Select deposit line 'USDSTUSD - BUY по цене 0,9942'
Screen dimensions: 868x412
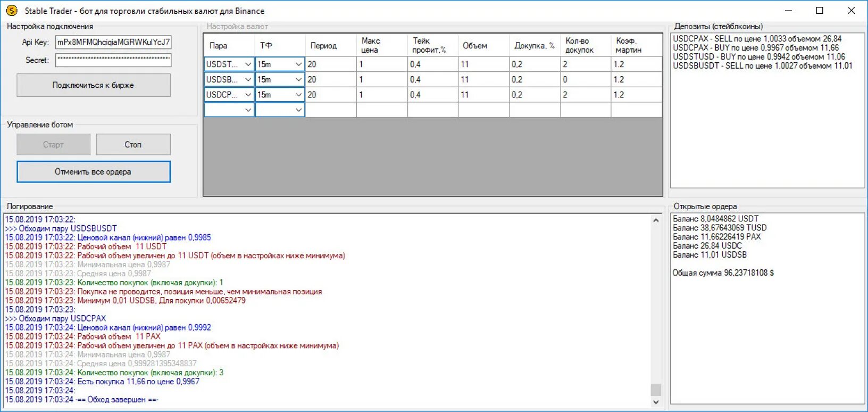pyautogui.click(x=758, y=57)
